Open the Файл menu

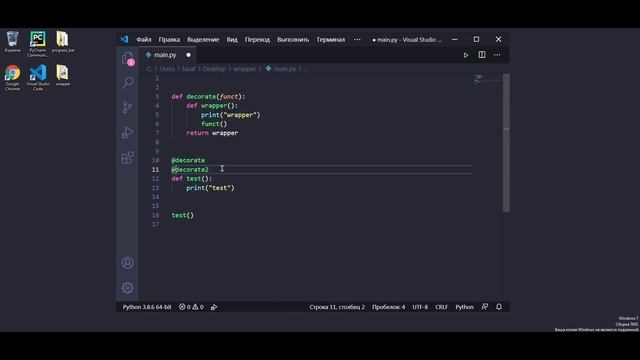[144, 40]
